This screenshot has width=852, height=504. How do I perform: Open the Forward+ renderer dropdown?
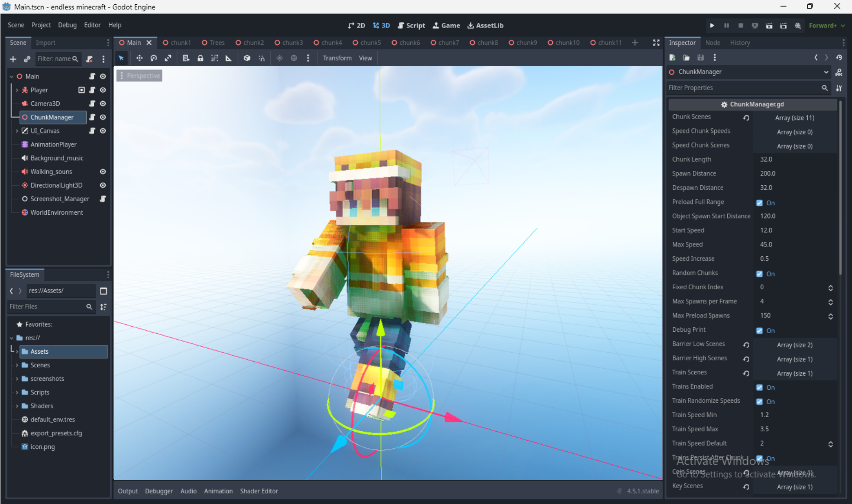[x=827, y=26]
